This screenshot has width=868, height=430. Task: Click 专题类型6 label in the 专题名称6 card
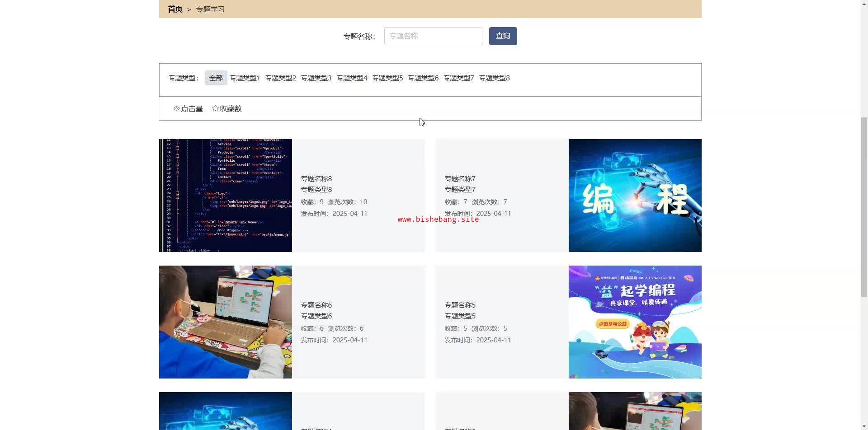pos(316,316)
